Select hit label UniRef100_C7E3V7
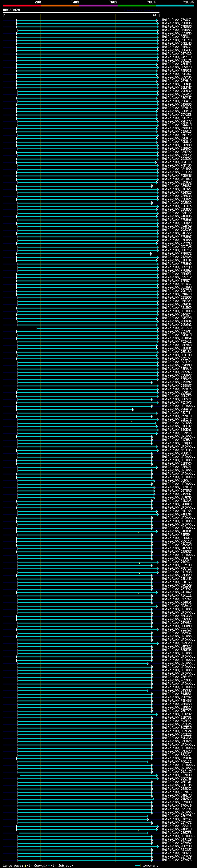The height and width of the screenshot is (868, 197). pyautogui.click(x=176, y=189)
